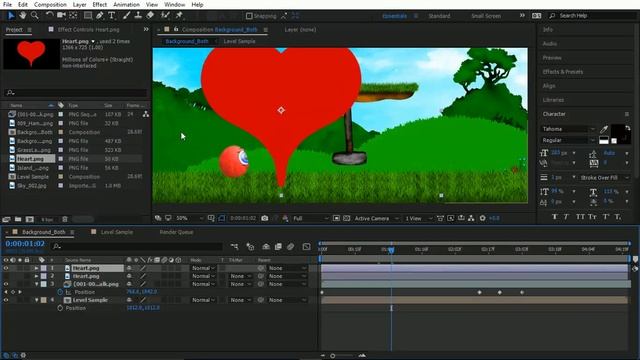Viewport: 640px width, 360px height.
Task: Open the composition flowchart icon in viewer
Action: tap(471, 218)
